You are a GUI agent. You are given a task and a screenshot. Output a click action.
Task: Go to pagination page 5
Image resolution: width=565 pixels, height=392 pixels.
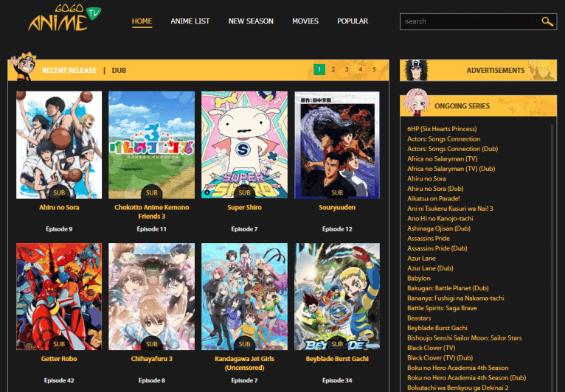(x=374, y=69)
